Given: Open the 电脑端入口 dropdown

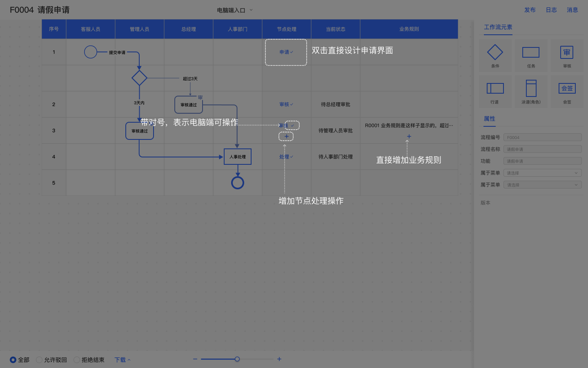Looking at the screenshot, I should point(235,10).
